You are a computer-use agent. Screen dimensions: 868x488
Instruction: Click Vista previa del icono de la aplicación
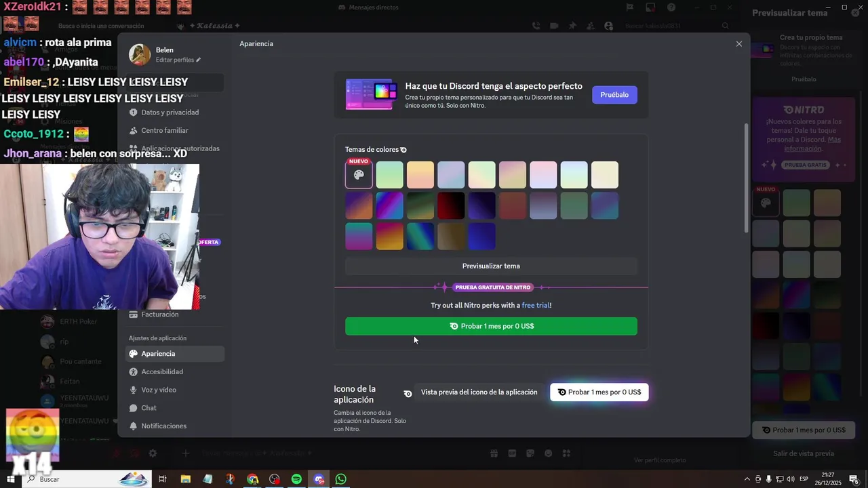point(479,392)
